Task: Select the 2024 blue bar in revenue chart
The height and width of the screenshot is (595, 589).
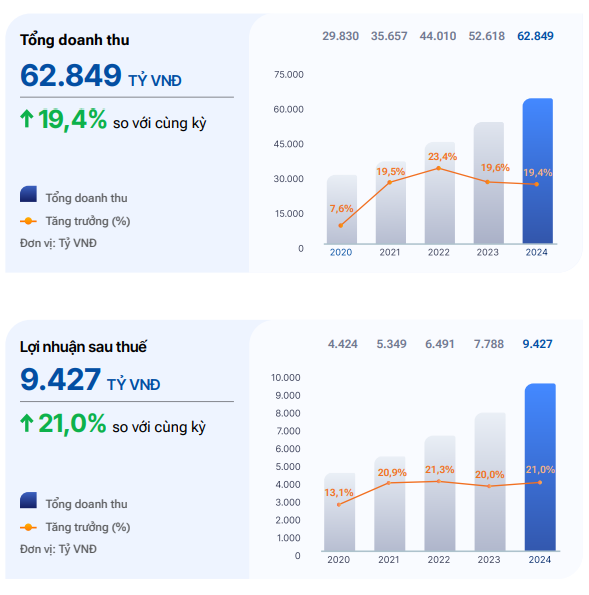Action: [x=537, y=171]
